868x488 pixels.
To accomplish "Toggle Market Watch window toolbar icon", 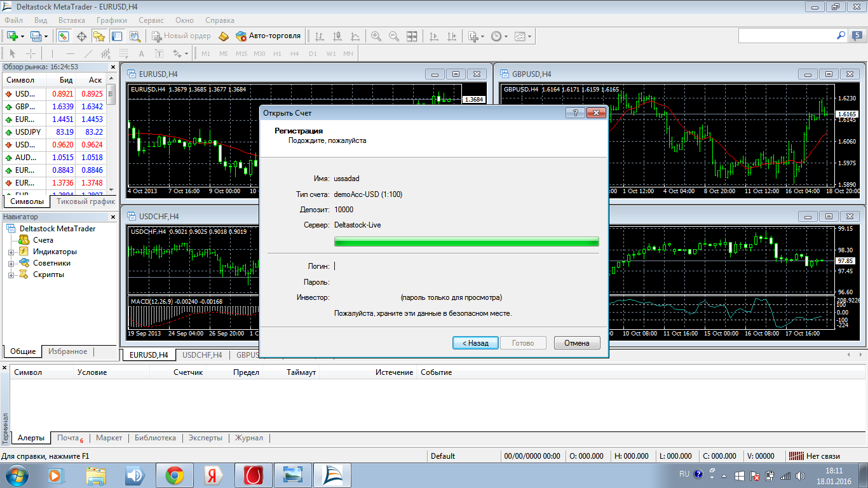I will click(x=64, y=36).
